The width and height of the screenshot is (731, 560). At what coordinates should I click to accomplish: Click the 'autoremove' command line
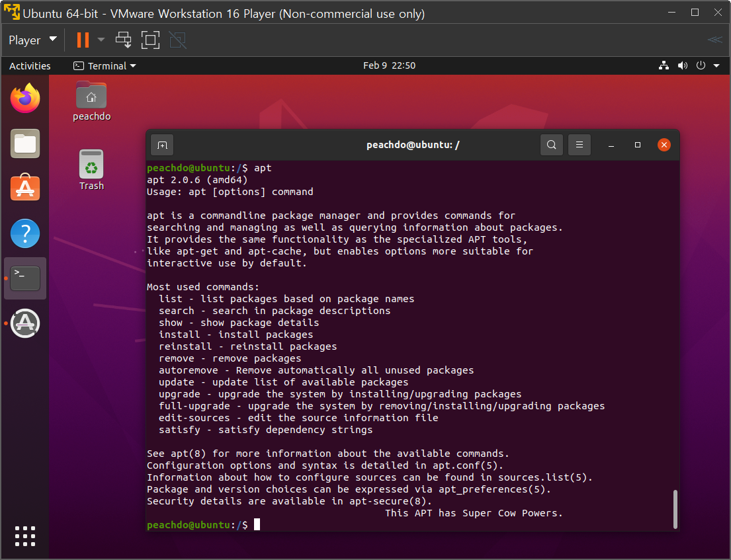pos(316,370)
